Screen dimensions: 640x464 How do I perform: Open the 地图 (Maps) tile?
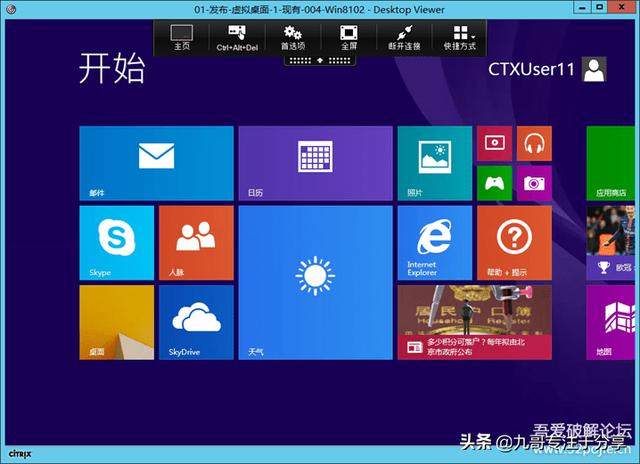click(x=611, y=322)
